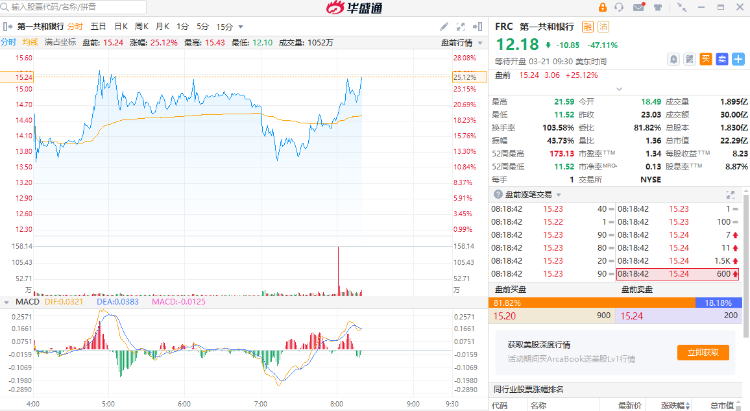Click the 沽 short-sell badge
Image resolution: width=750 pixels, height=411 pixels.
click(x=604, y=27)
